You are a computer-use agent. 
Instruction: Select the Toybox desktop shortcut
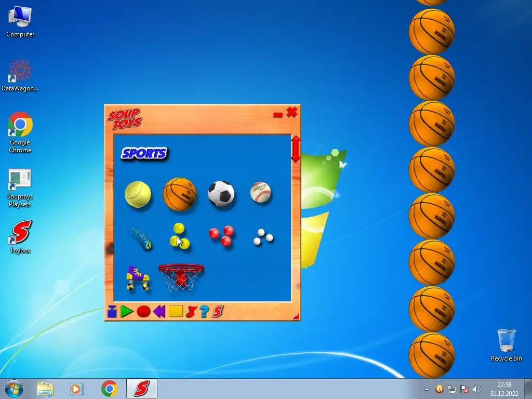pyautogui.click(x=20, y=237)
